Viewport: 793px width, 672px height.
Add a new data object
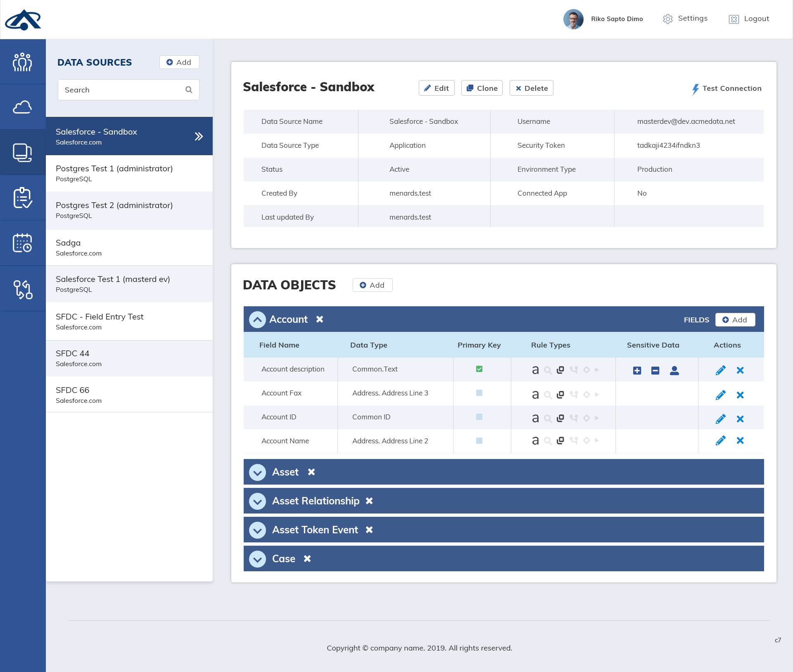click(x=373, y=285)
